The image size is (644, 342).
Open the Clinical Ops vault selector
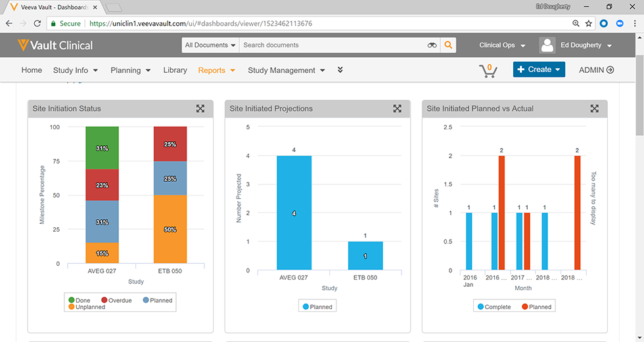502,45
